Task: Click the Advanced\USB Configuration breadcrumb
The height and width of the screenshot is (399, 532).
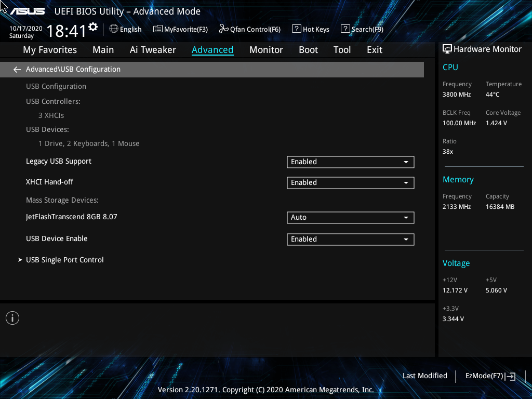Action: click(73, 69)
